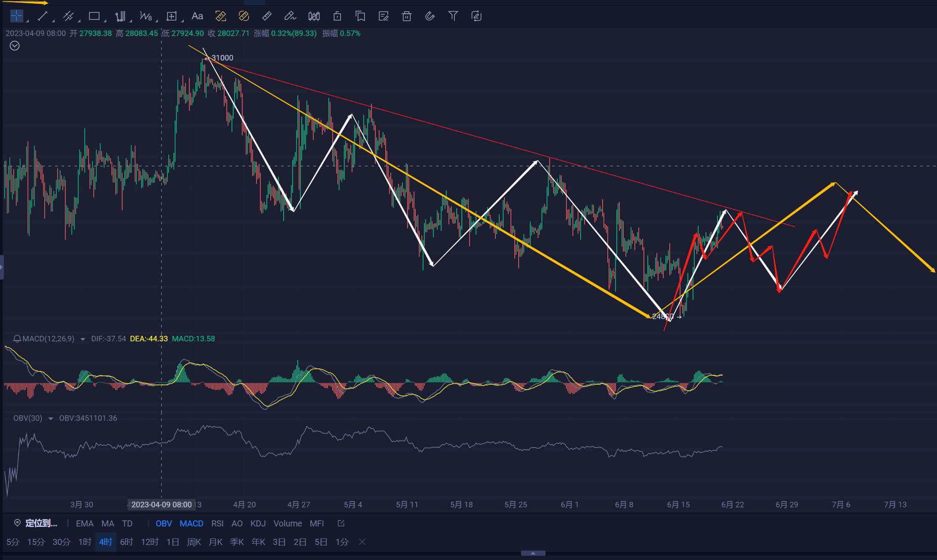937x560 pixels.
Task: Select the ruler measure tool
Action: coord(267,16)
